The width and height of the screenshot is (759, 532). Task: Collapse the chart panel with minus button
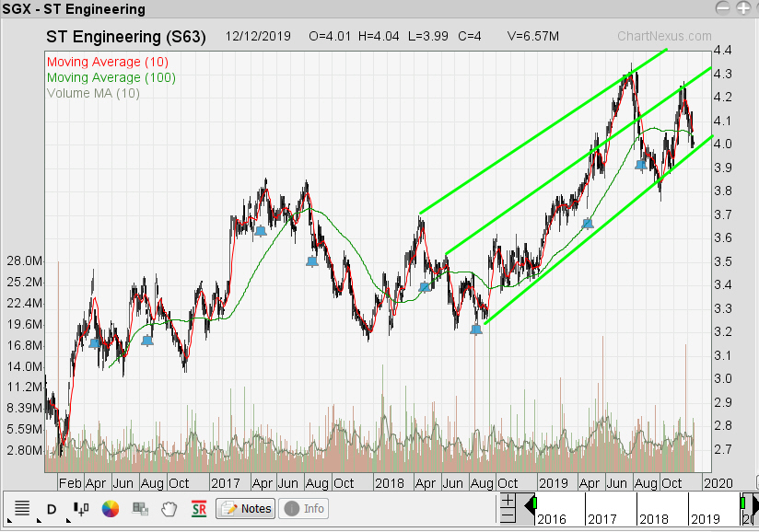click(x=723, y=7)
